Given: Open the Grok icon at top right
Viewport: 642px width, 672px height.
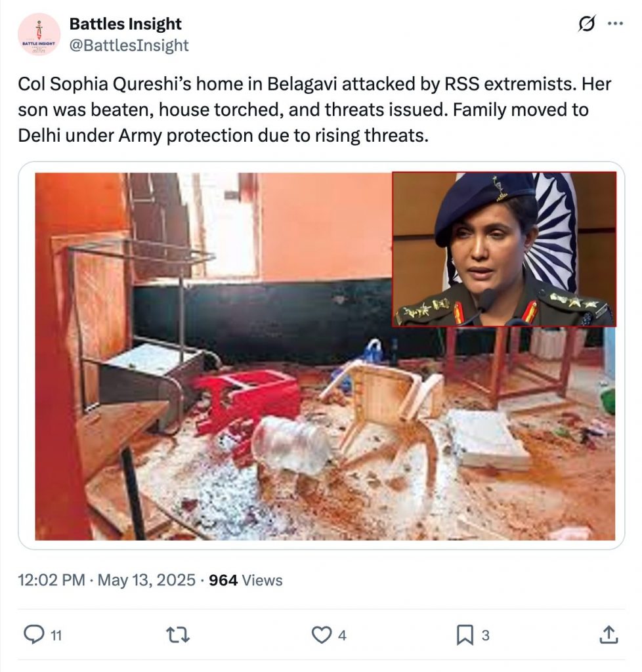Looking at the screenshot, I should [x=586, y=24].
